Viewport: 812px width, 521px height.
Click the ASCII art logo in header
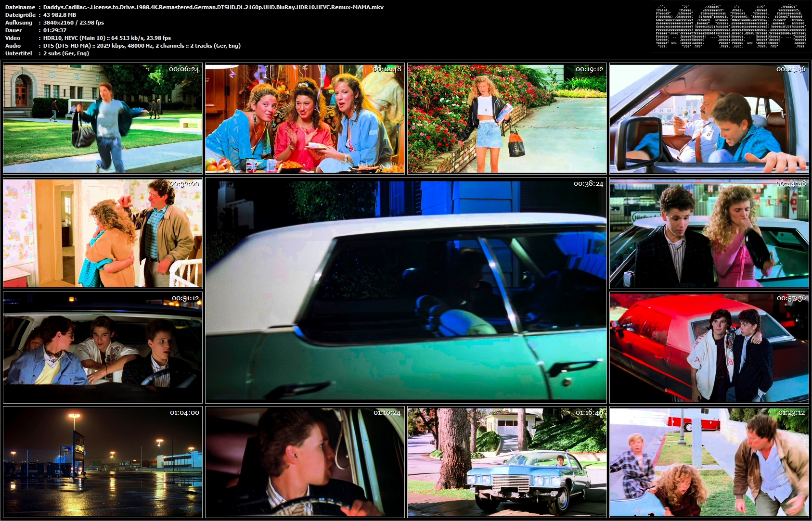[x=731, y=26]
